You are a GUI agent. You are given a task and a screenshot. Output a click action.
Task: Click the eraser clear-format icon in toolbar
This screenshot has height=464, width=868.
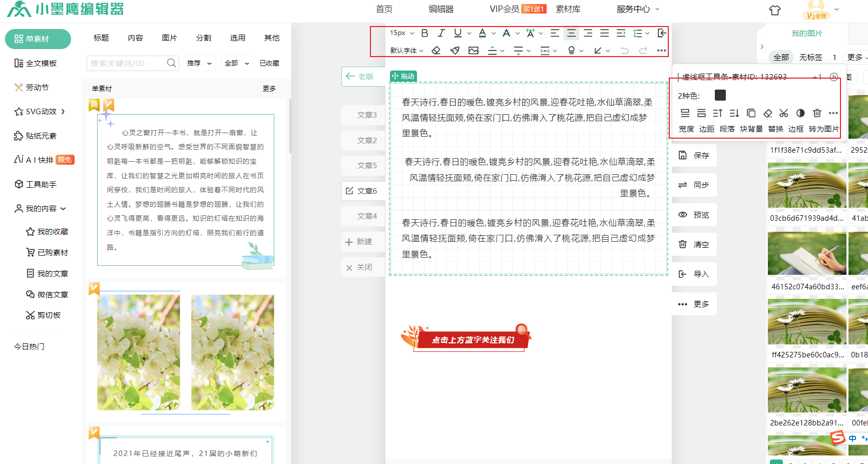436,51
